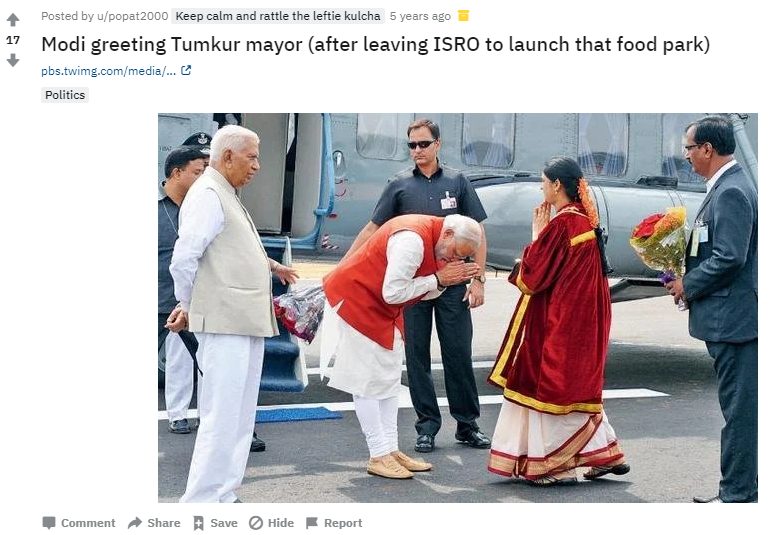Screen dimensions: 773x535
Task: Select the Politics flair tag
Action: (65, 95)
